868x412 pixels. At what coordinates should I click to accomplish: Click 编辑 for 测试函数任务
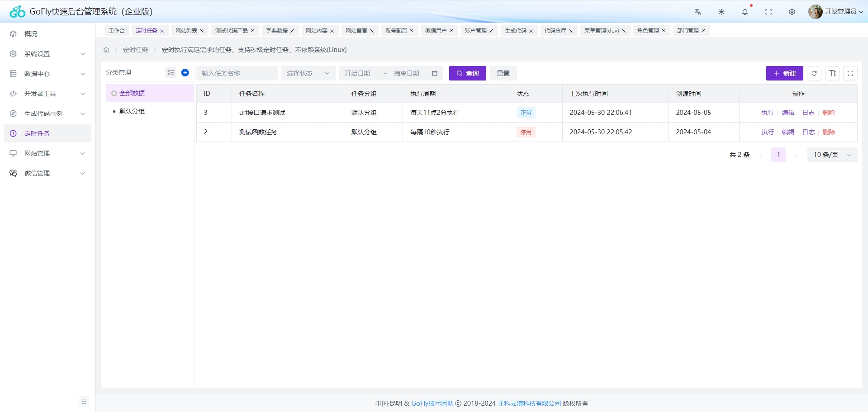click(788, 132)
